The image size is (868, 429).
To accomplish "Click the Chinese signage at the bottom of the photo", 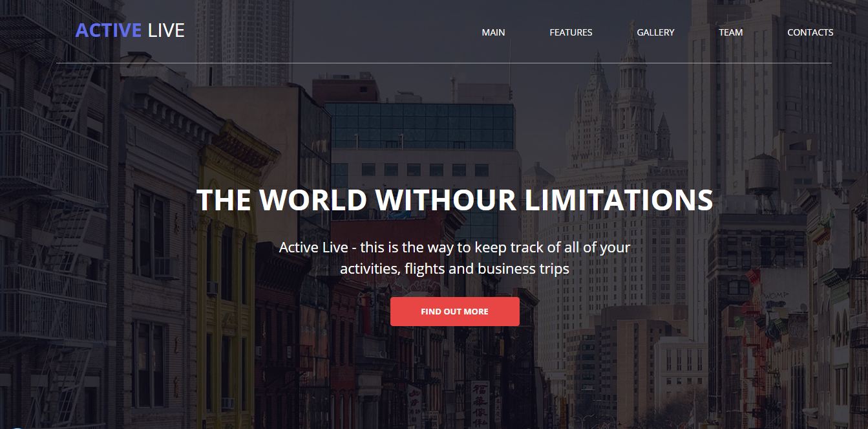I will point(480,401).
